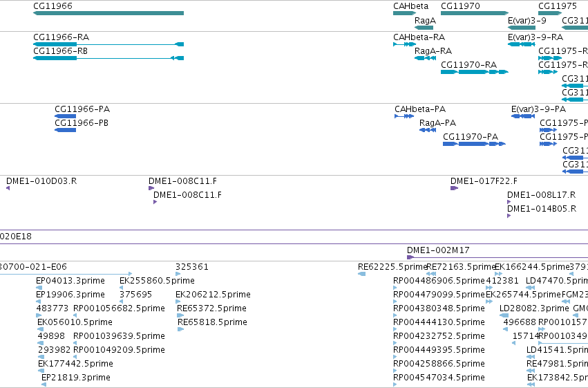Select the RagA gene arrow

(424, 28)
